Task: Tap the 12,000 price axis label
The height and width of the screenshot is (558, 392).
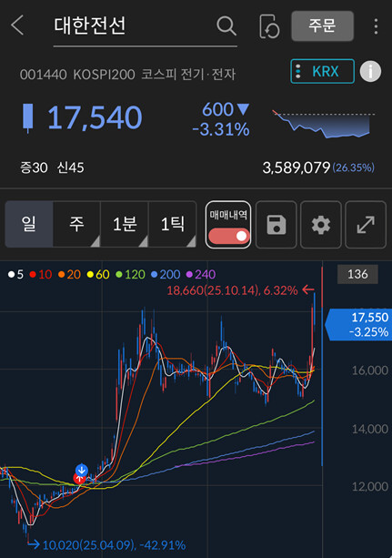Action: point(370,486)
